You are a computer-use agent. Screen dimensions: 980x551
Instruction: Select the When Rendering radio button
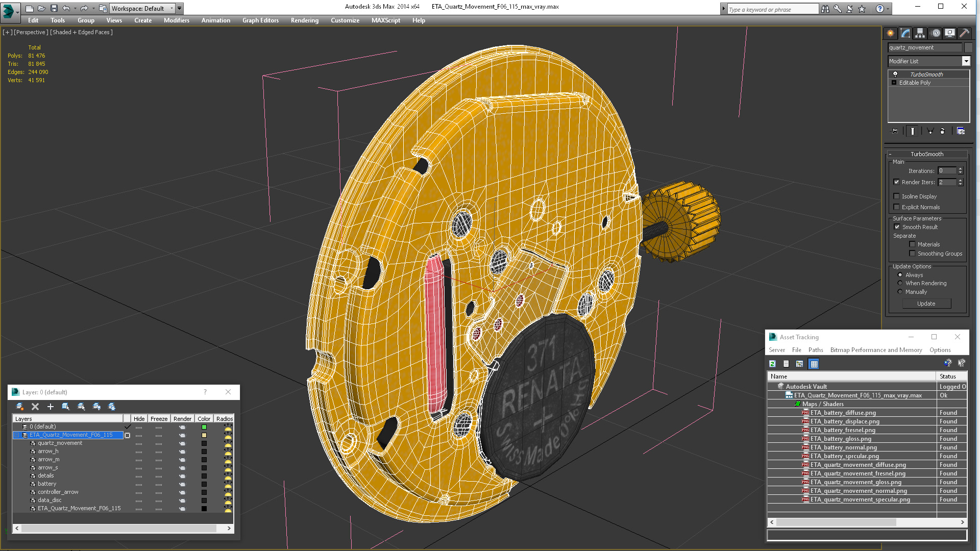pos(900,283)
